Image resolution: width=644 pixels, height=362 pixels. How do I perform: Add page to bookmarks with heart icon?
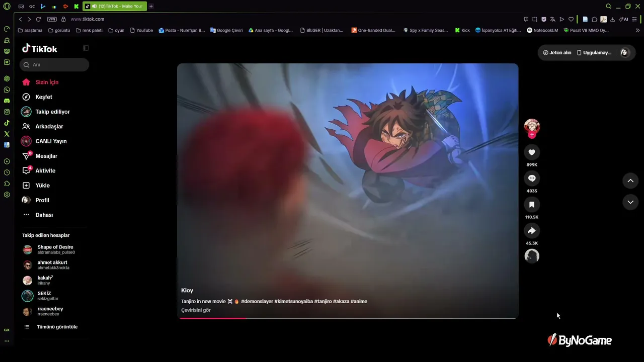571,19
